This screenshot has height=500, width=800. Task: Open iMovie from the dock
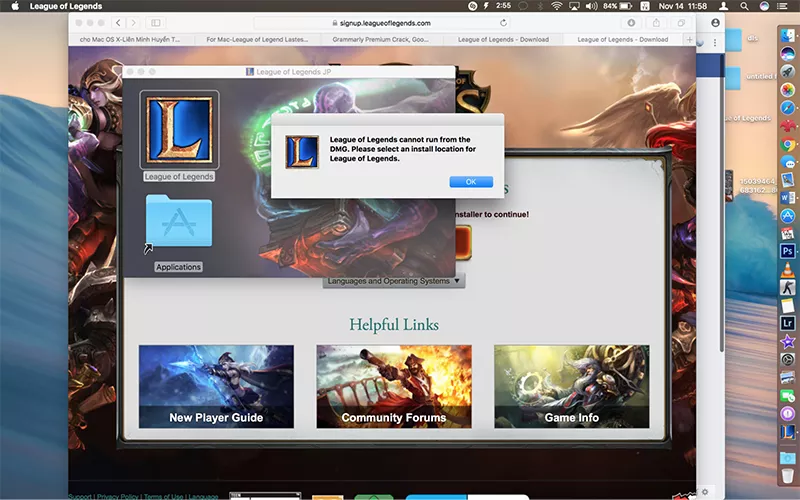click(788, 341)
